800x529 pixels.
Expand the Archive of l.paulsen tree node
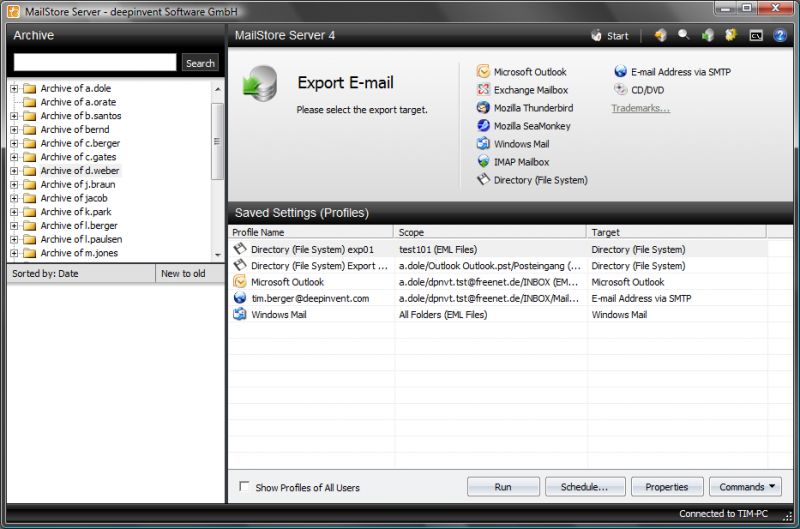point(14,239)
